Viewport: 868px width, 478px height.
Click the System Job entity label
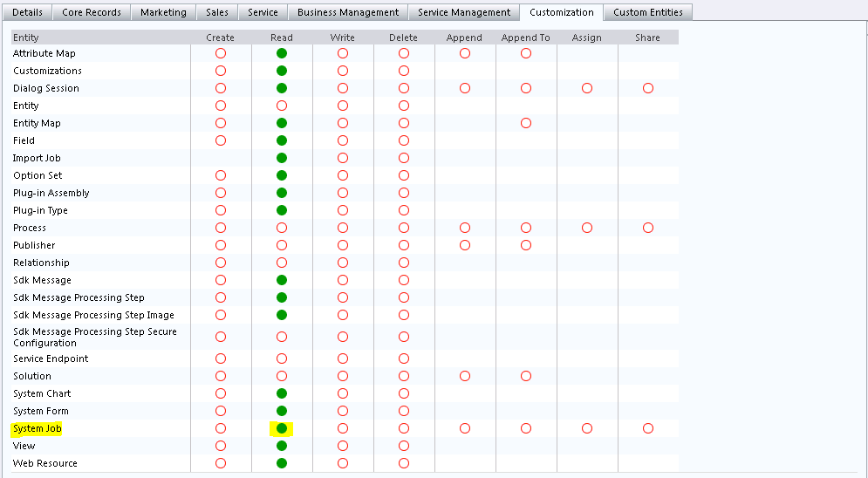click(x=38, y=428)
